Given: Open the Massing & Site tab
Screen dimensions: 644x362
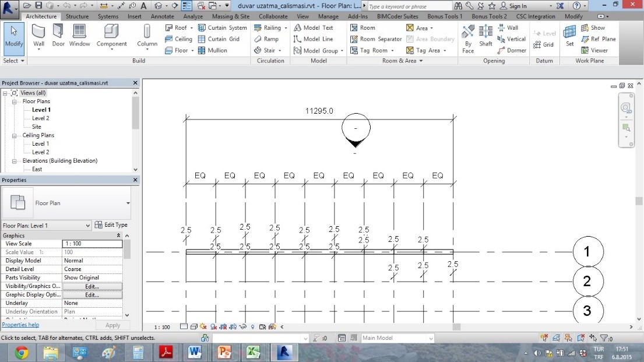Looking at the screenshot, I should tap(231, 16).
